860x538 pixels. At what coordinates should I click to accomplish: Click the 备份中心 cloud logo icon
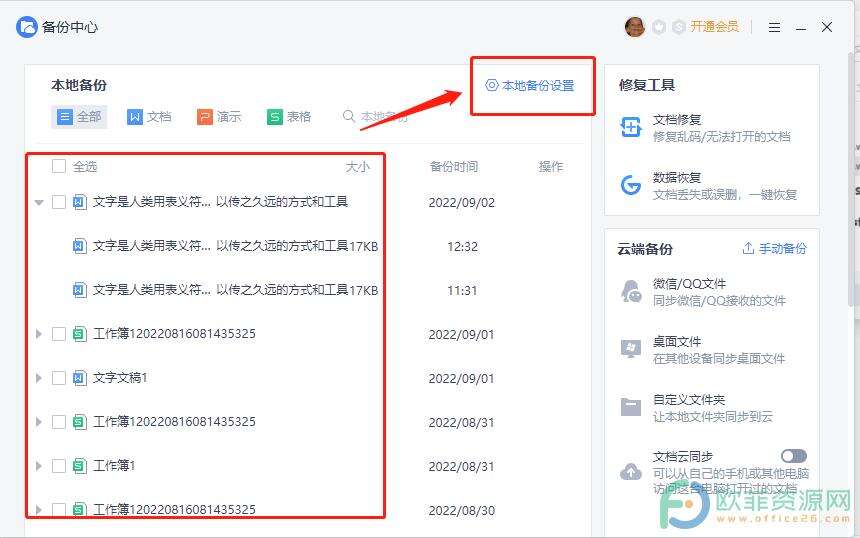tap(26, 27)
